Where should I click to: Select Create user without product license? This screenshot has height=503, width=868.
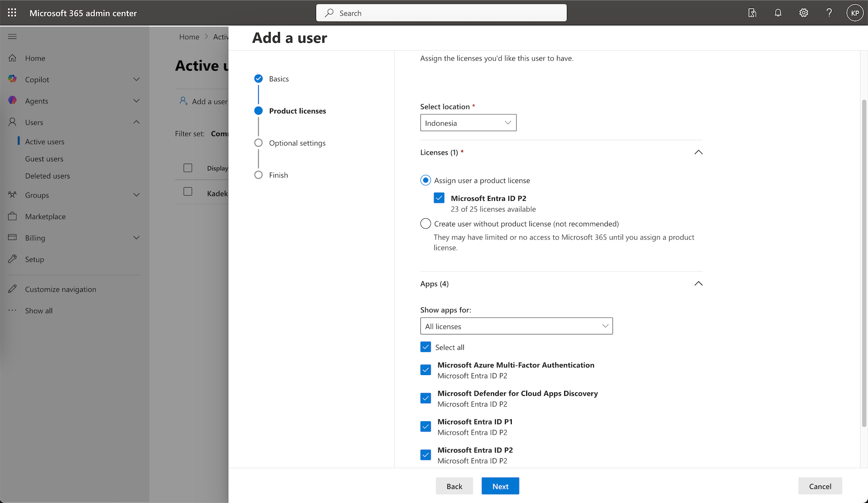point(425,224)
